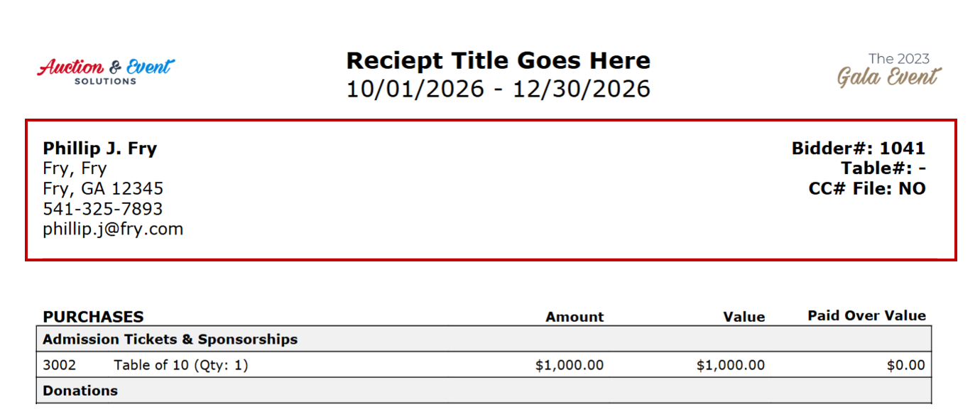The image size is (980, 412).
Task: Click the Bidder# 1041 label
Action: point(858,148)
